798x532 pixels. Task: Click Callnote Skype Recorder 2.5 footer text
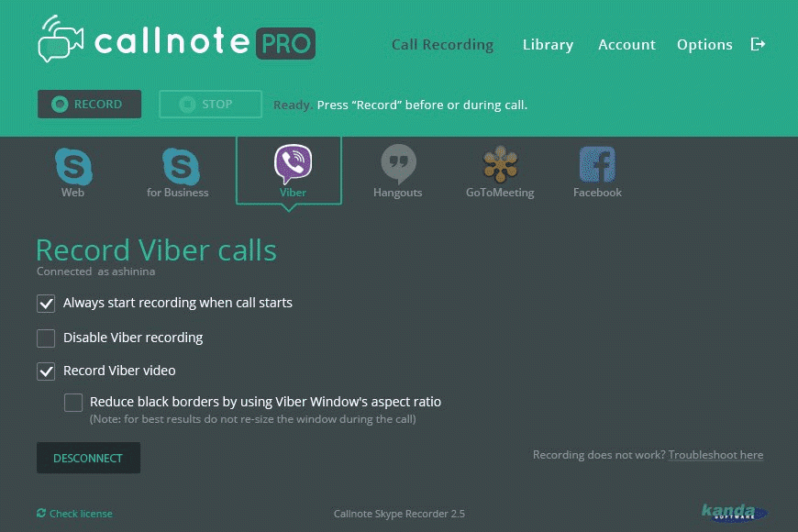coord(399,514)
